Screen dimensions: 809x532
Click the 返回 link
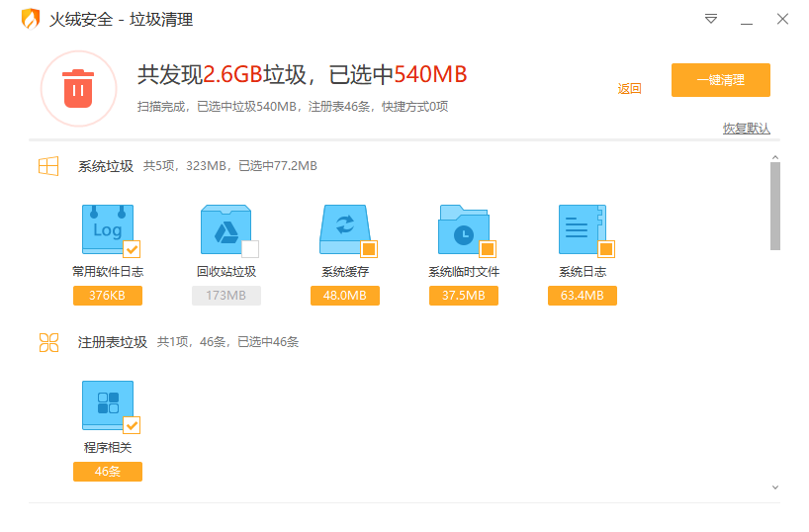click(x=629, y=89)
